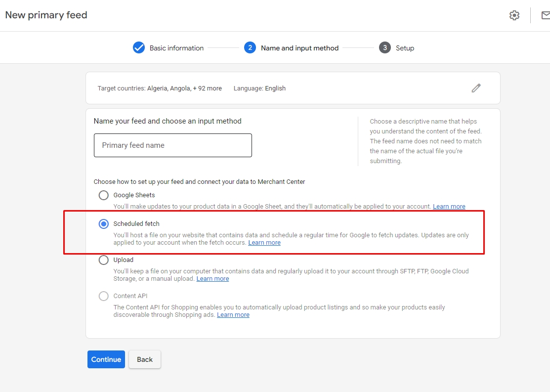This screenshot has height=392, width=550.
Task: Click the 'New primary feed' page title
Action: 46,15
